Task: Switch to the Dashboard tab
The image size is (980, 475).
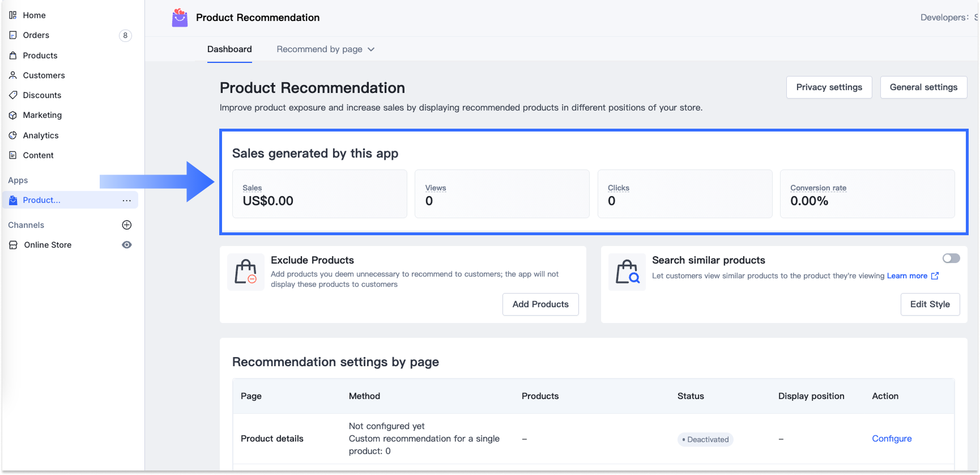Action: (x=229, y=49)
